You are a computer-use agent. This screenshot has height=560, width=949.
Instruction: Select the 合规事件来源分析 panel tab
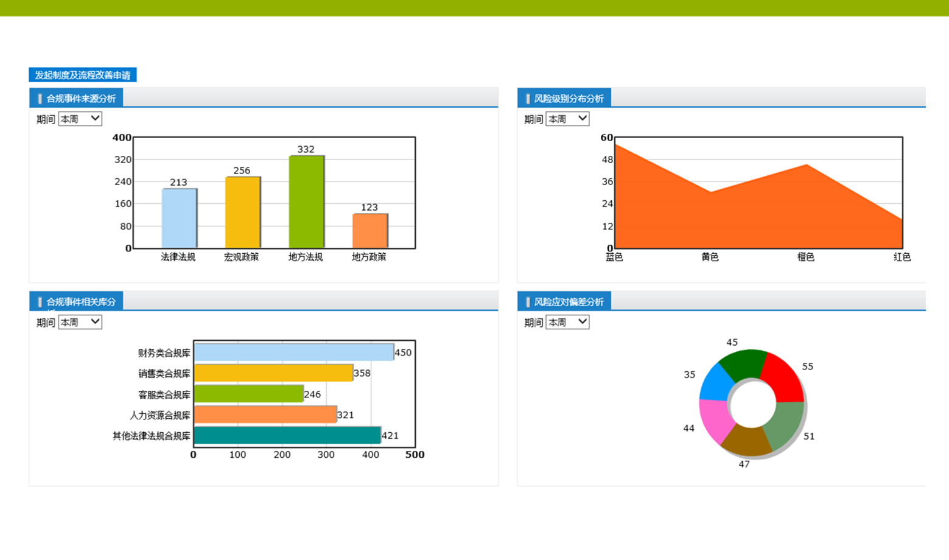77,98
